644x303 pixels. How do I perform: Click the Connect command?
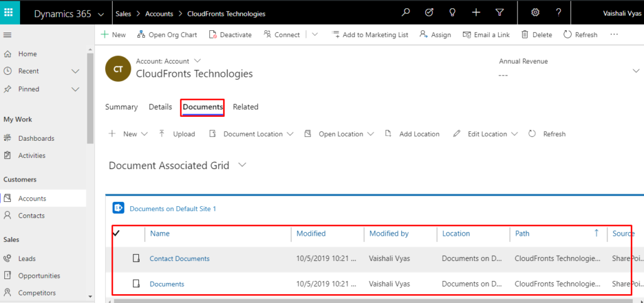(282, 35)
